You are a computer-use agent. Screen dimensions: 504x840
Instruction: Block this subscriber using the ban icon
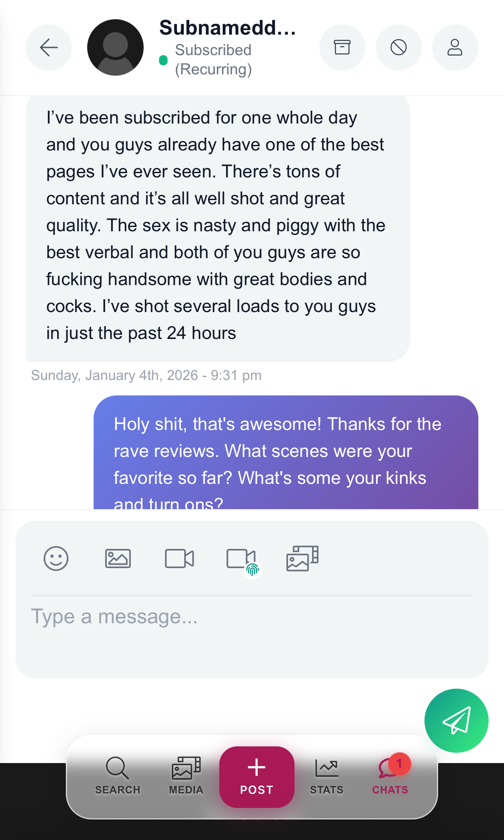coord(398,47)
